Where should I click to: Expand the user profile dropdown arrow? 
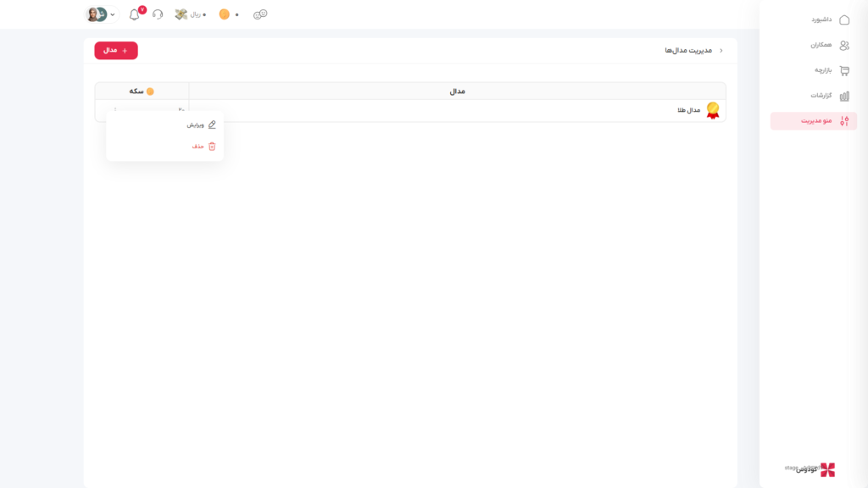[x=113, y=15]
